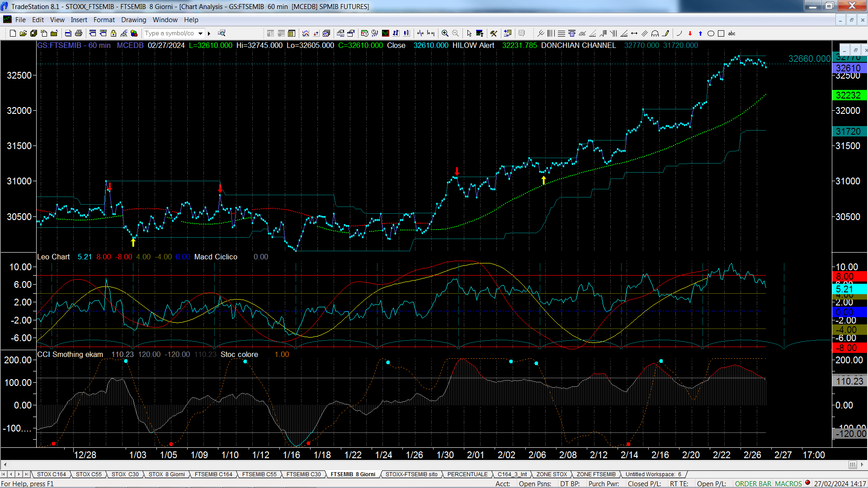
Task: Select the horizontal double arrow tool
Action: click(634, 33)
